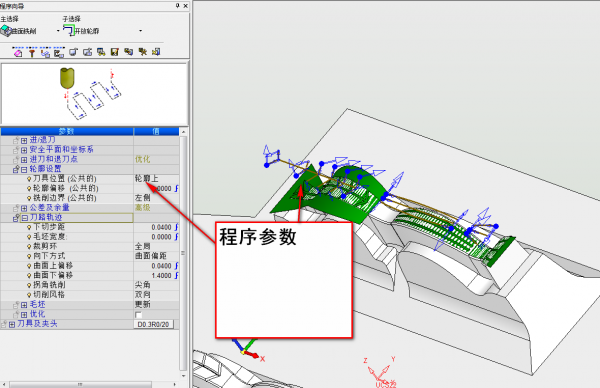Click the pink geometry selection icon
The width and height of the screenshot is (600, 388).
pyautogui.click(x=18, y=52)
